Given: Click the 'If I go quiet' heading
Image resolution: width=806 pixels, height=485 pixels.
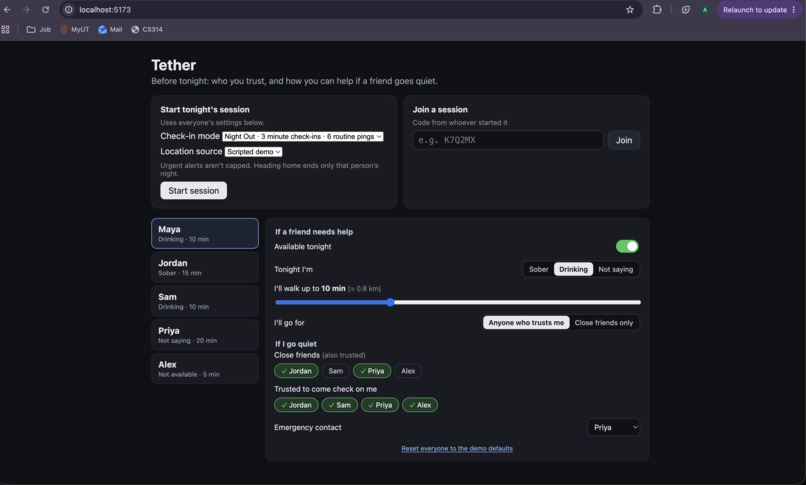Looking at the screenshot, I should point(296,344).
